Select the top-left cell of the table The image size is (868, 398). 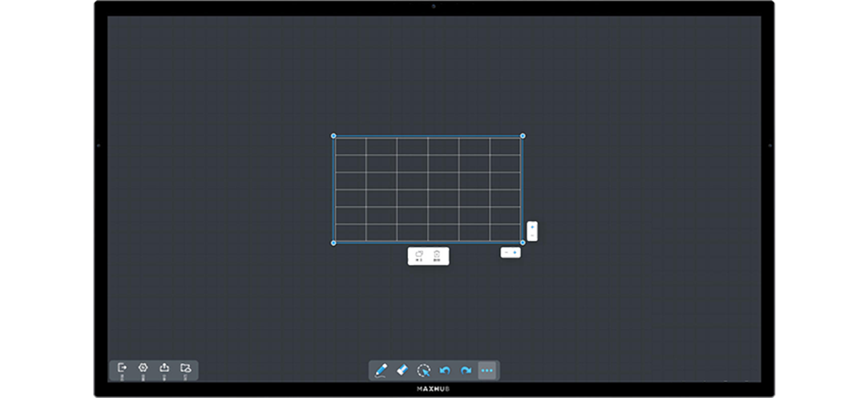click(x=349, y=146)
